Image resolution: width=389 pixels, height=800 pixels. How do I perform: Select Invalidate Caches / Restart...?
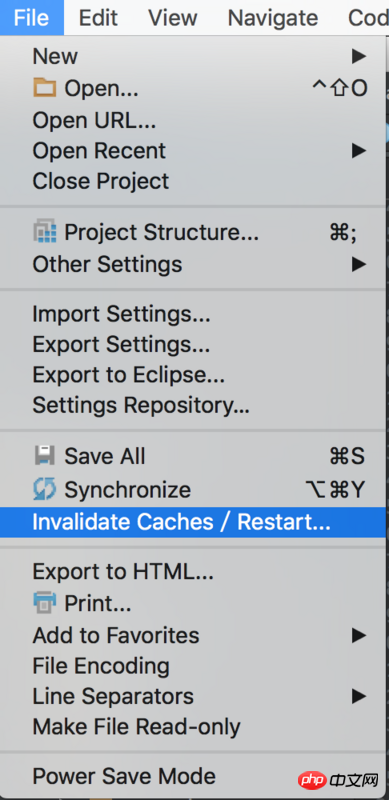click(x=193, y=522)
